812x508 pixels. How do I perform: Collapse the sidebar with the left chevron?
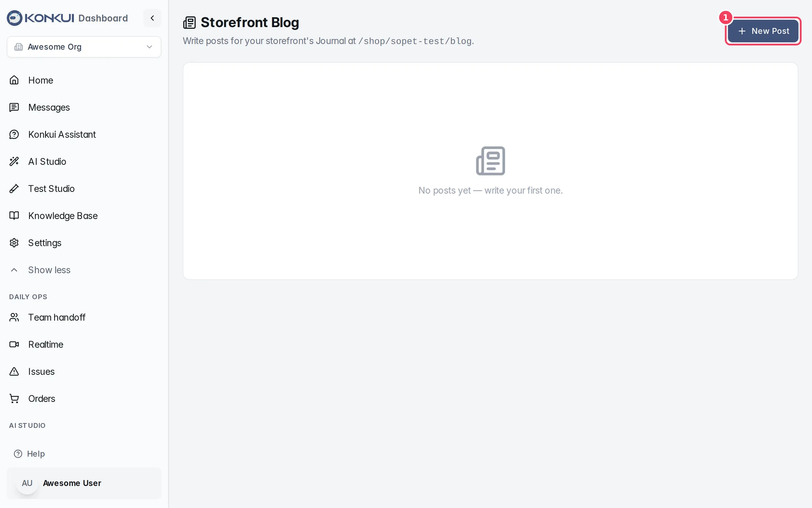152,18
